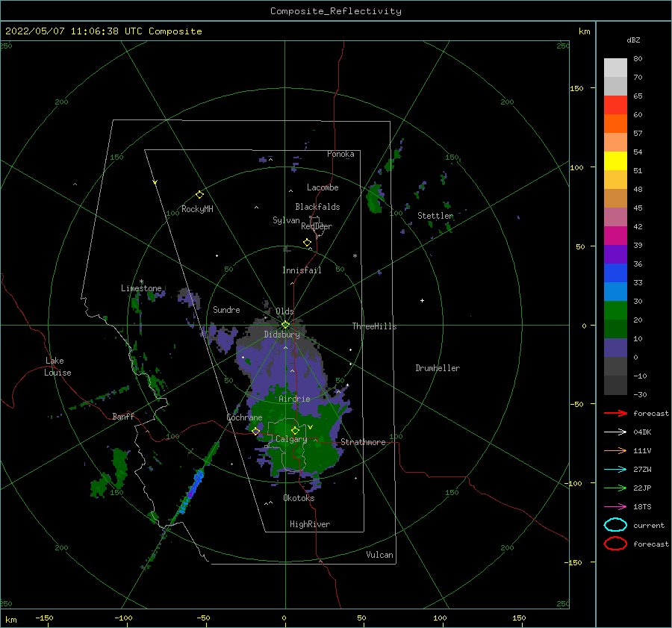The height and width of the screenshot is (628, 672).
Task: Click the white 04DK arrow icon
Action: (x=615, y=432)
